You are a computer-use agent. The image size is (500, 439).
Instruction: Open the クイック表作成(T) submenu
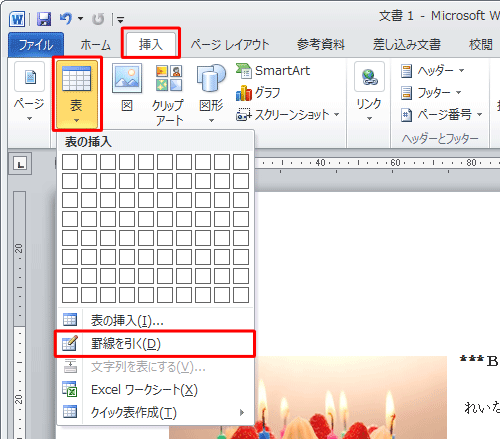pos(155,413)
